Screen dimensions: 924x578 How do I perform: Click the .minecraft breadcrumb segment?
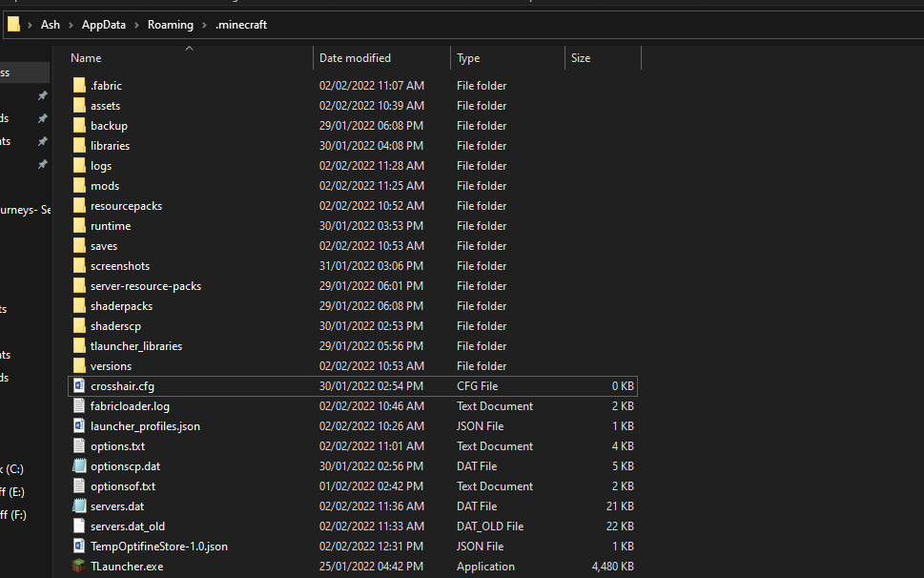(241, 25)
